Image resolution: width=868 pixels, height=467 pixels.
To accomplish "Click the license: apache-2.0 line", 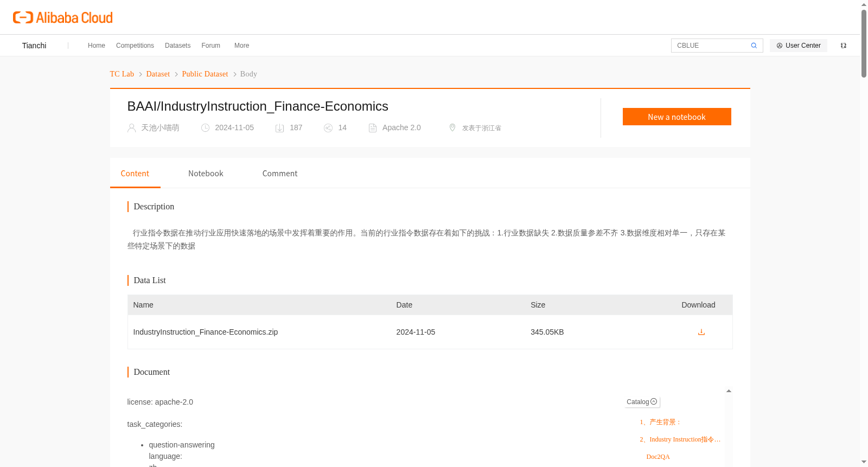I will coord(160,402).
